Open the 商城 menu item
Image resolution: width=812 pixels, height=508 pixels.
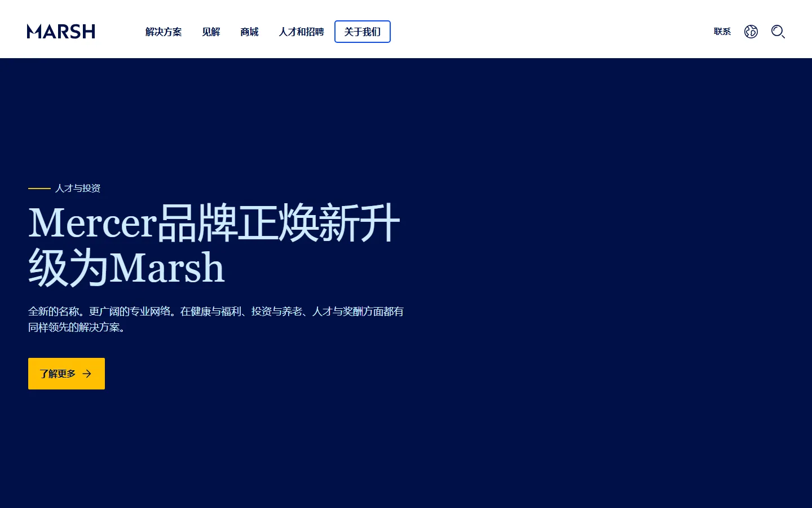(249, 32)
